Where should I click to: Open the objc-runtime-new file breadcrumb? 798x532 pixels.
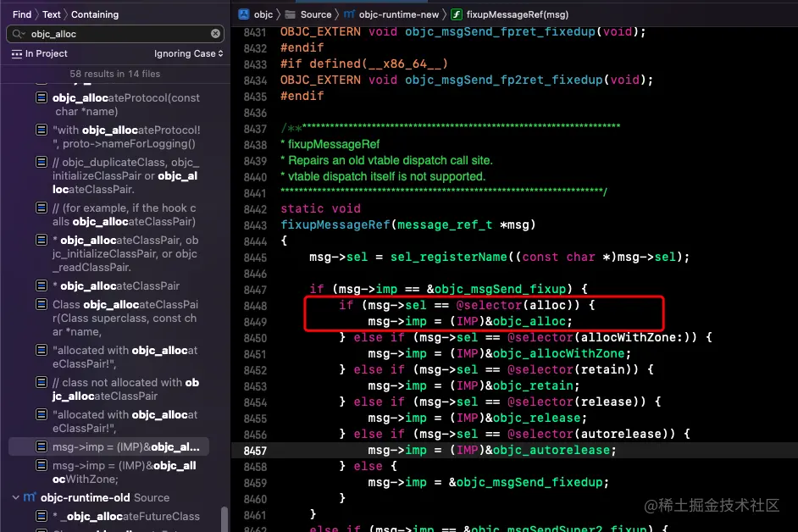(398, 14)
